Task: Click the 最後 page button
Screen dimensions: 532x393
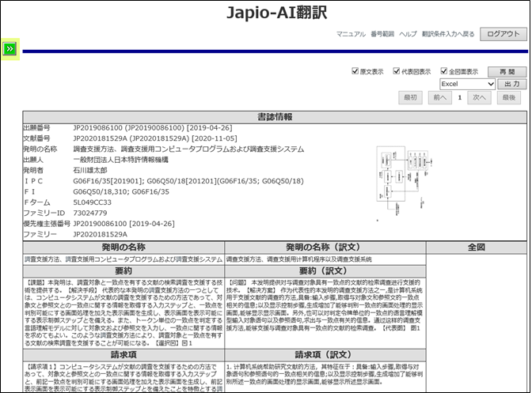Action: click(x=509, y=97)
